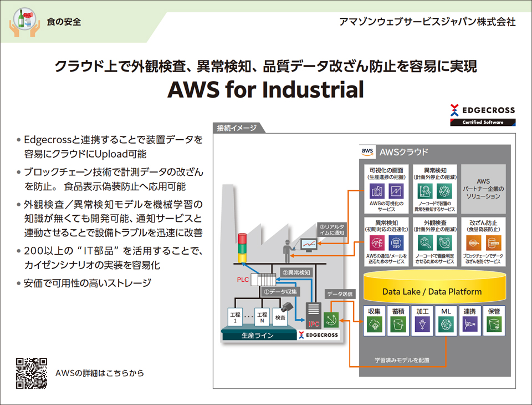Viewport: 532px width, 405px height.
Task: Click the アマゾンウェブサービスジャパン株式会社 company name
Action: coord(427,22)
